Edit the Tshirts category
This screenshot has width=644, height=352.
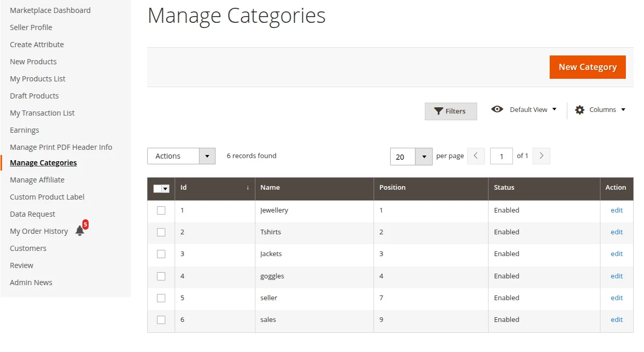[x=617, y=232]
